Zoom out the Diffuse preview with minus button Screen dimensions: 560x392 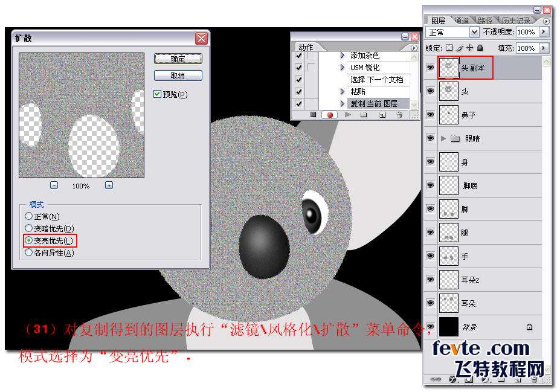(x=54, y=185)
